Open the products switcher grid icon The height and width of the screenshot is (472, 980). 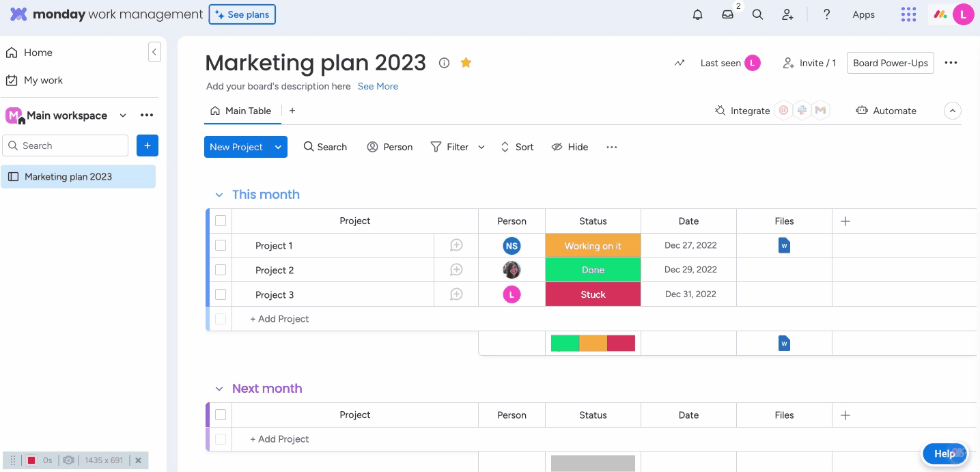[908, 14]
